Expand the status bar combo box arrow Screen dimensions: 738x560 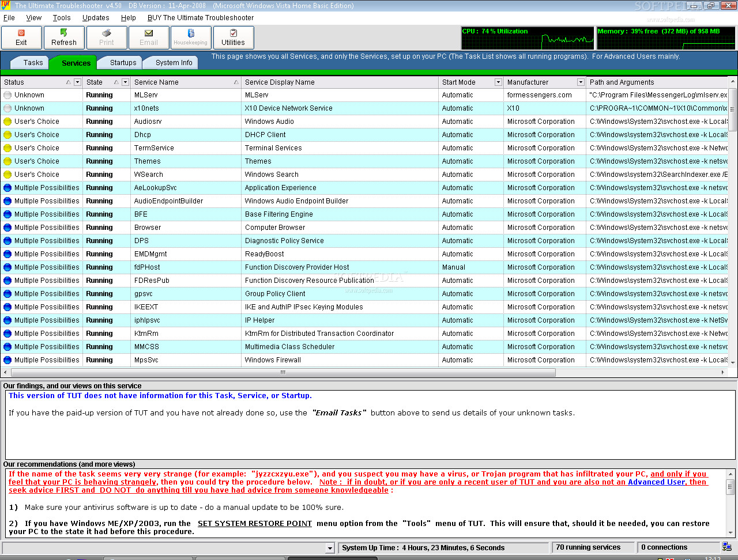click(330, 548)
